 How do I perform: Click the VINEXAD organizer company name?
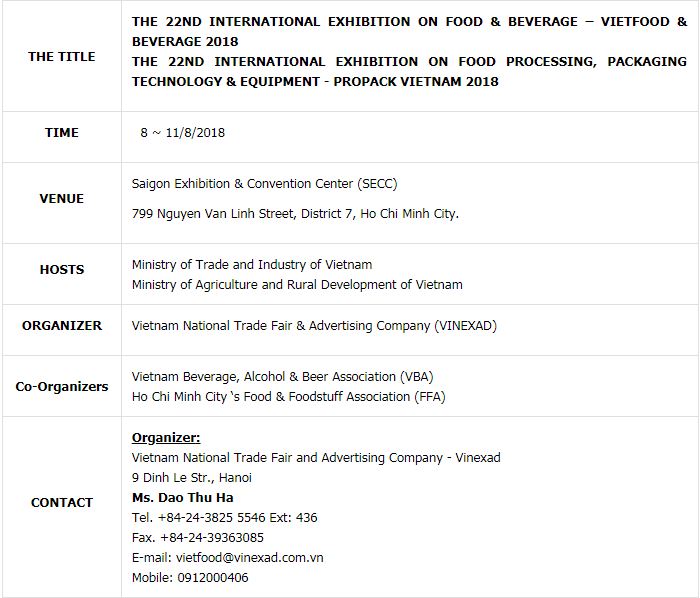[x=314, y=326]
